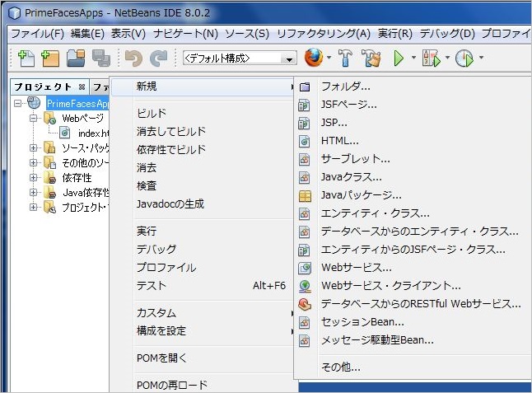
Task: Open the 編集(E) menu
Action: pos(87,34)
